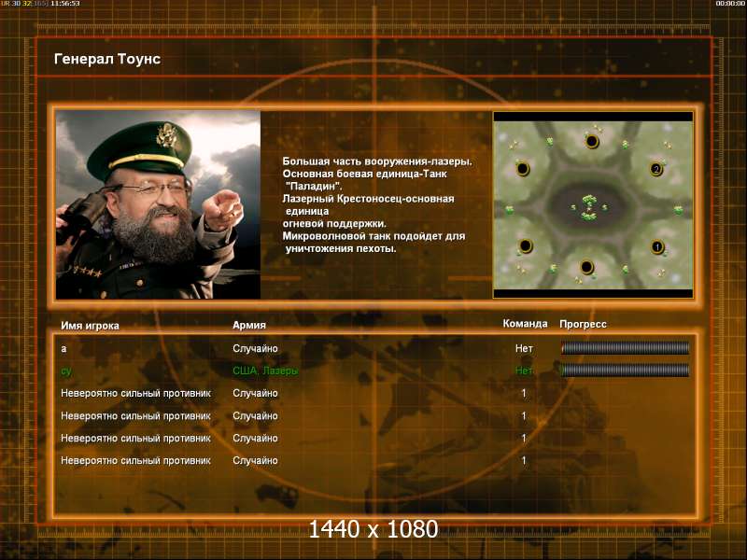Click green 'Нет' team value for player су
The width and height of the screenshot is (747, 560).
pos(524,371)
